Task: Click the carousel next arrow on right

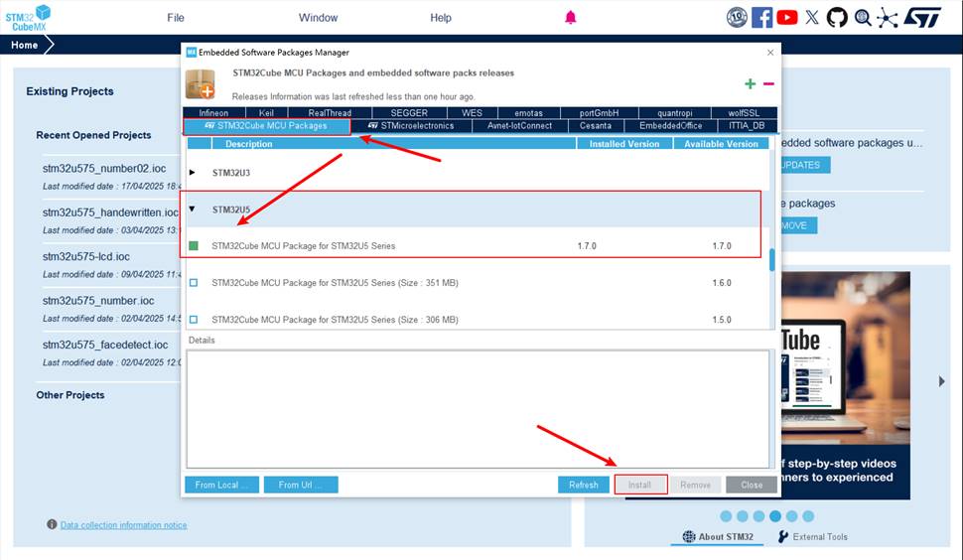Action: (941, 381)
